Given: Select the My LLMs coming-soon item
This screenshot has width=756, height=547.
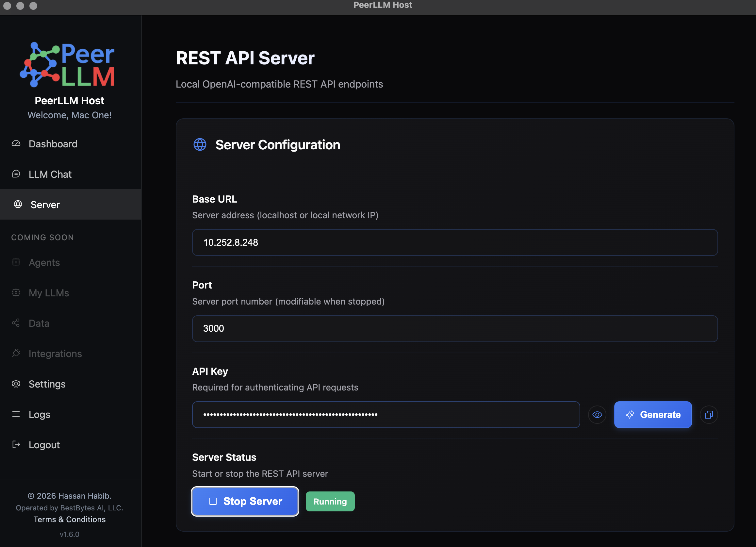Looking at the screenshot, I should click(x=71, y=293).
